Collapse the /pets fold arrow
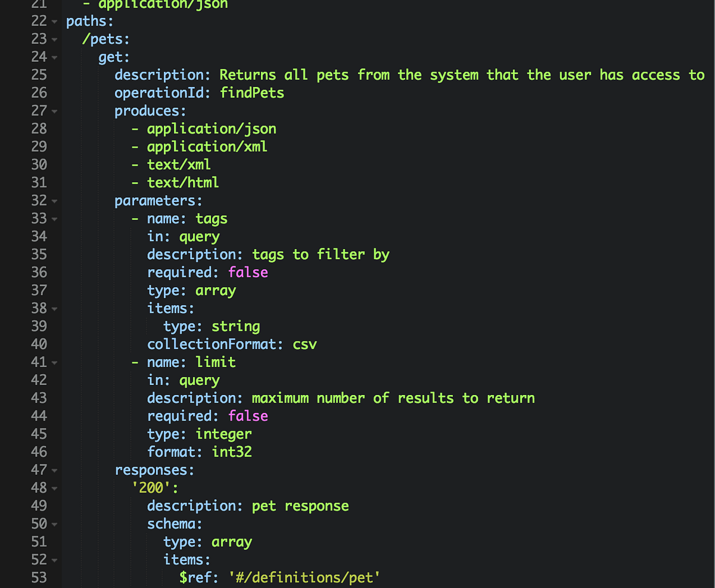The width and height of the screenshot is (715, 588). pos(54,41)
